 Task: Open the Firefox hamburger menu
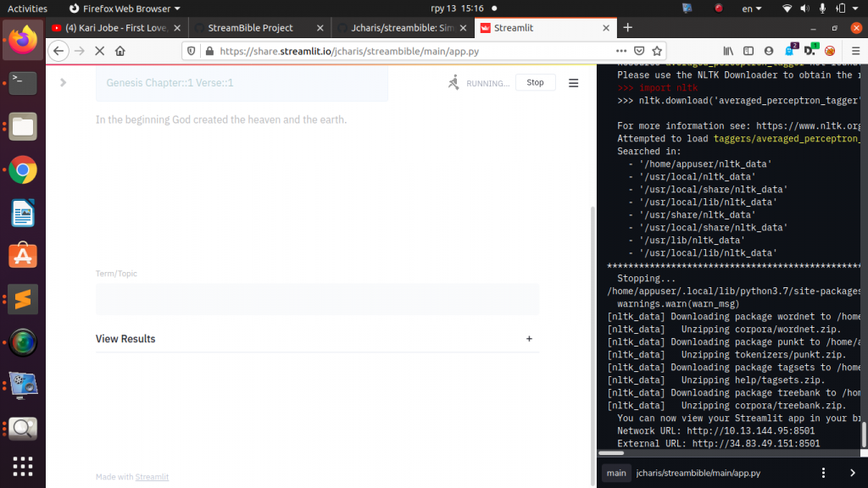coord(856,51)
